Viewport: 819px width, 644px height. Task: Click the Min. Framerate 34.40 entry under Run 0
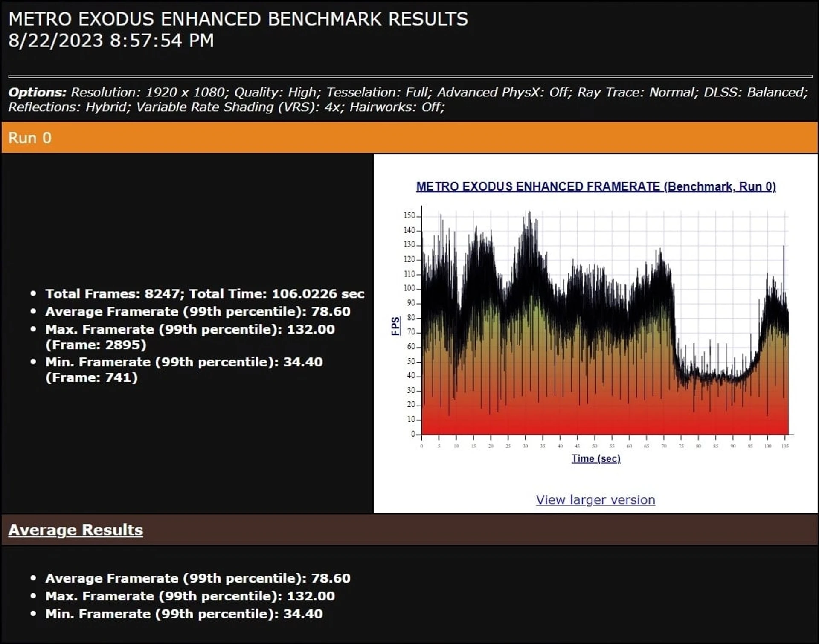(184, 369)
